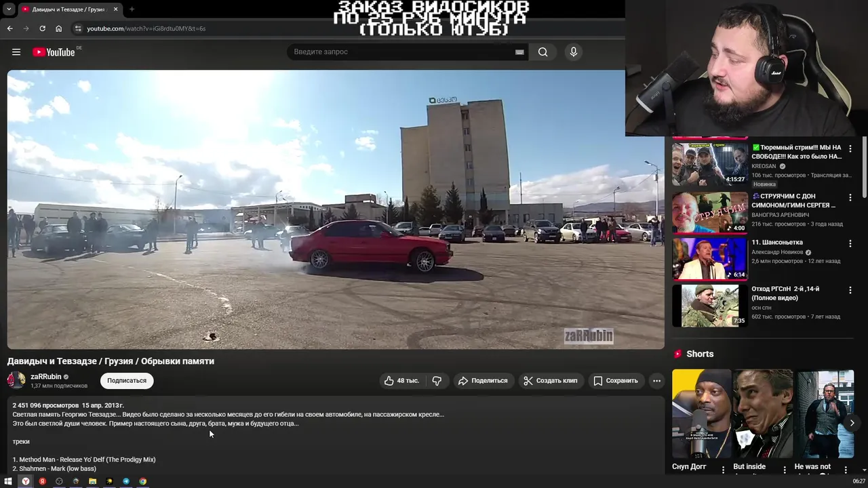Viewport: 868px width, 488px height.
Task: Open the on-screen keyboard icon in search box
Action: point(519,52)
